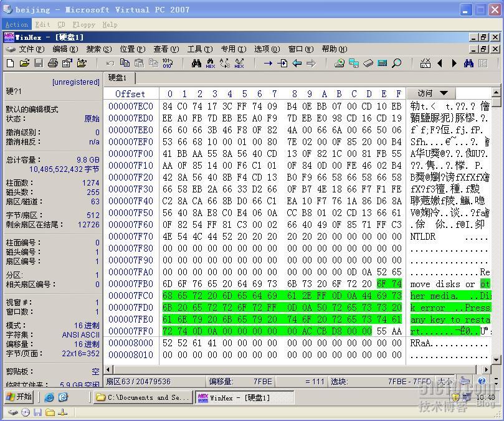Screen dimensions: 504x421
Task: Open the Virtual PC CD menu
Action: point(62,24)
